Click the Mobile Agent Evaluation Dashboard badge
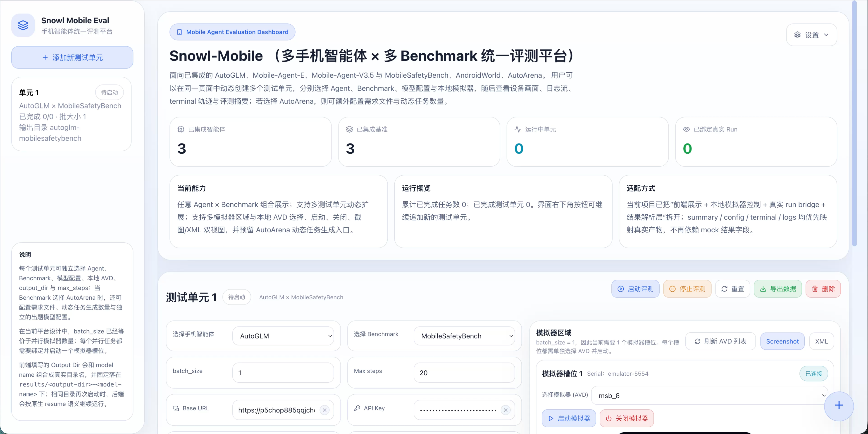 click(x=232, y=32)
